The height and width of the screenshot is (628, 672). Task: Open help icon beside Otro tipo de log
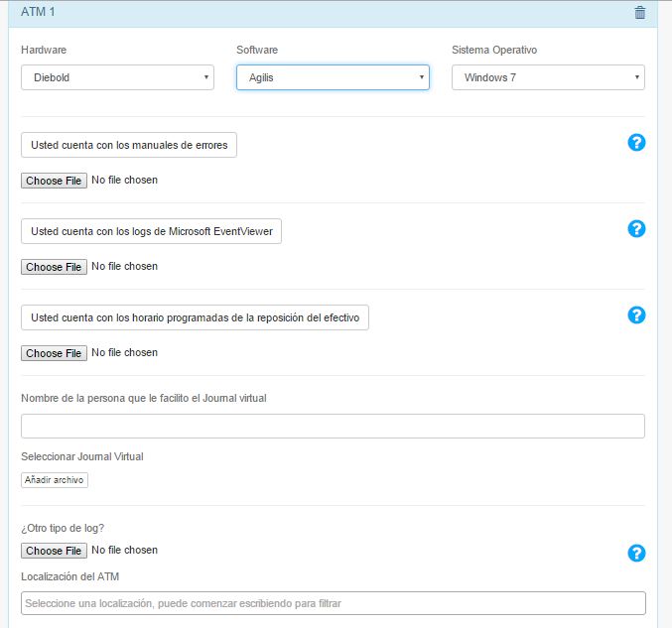click(636, 553)
